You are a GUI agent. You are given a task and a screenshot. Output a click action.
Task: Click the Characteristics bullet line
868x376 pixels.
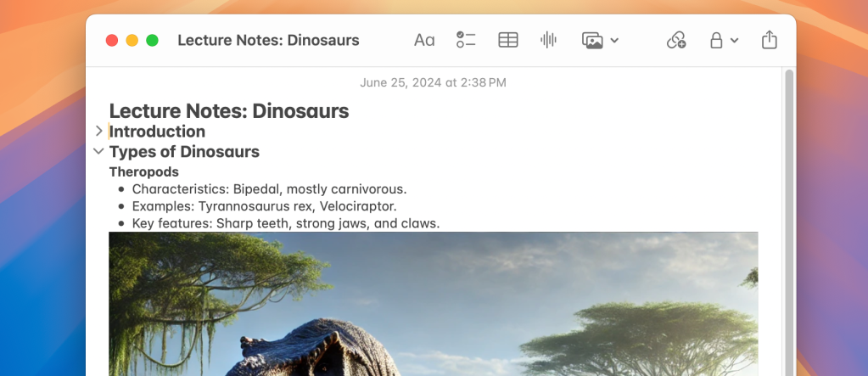tap(269, 188)
